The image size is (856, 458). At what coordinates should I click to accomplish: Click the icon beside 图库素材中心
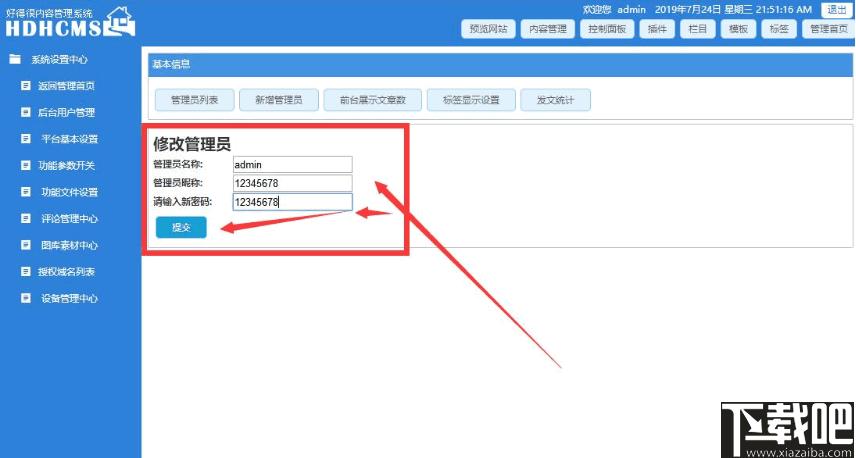[26, 245]
